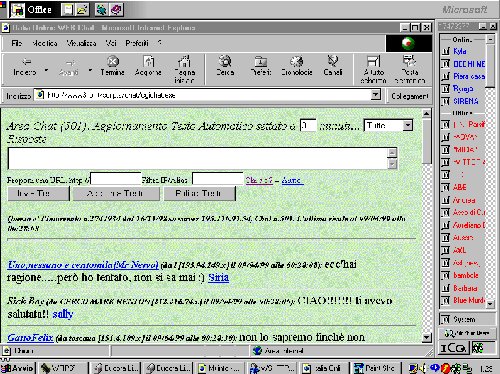Refresh the page with Aggiorna icon

pyautogui.click(x=148, y=61)
